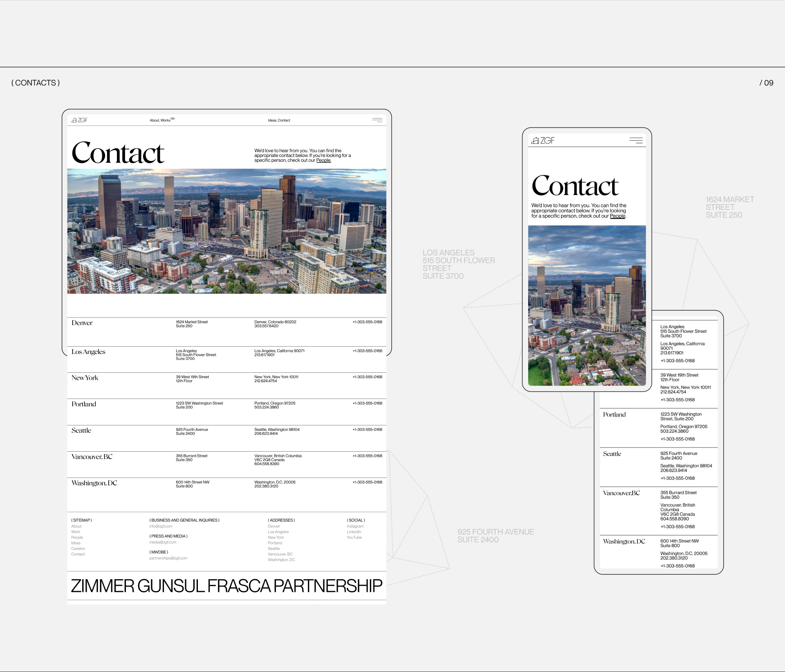This screenshot has height=672, width=785.
Task: Open the LinkedIn social link in footer
Action: pyautogui.click(x=354, y=532)
